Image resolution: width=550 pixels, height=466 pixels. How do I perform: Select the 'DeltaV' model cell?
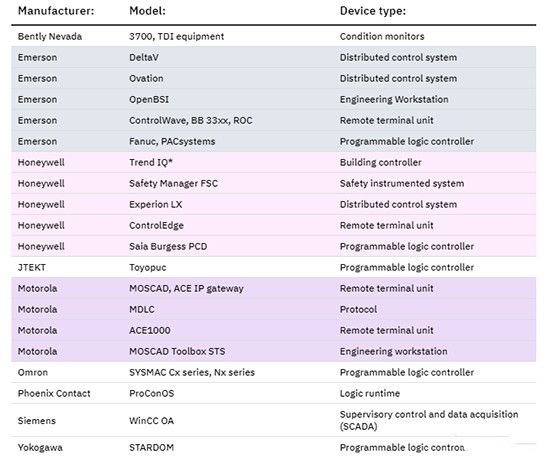144,58
